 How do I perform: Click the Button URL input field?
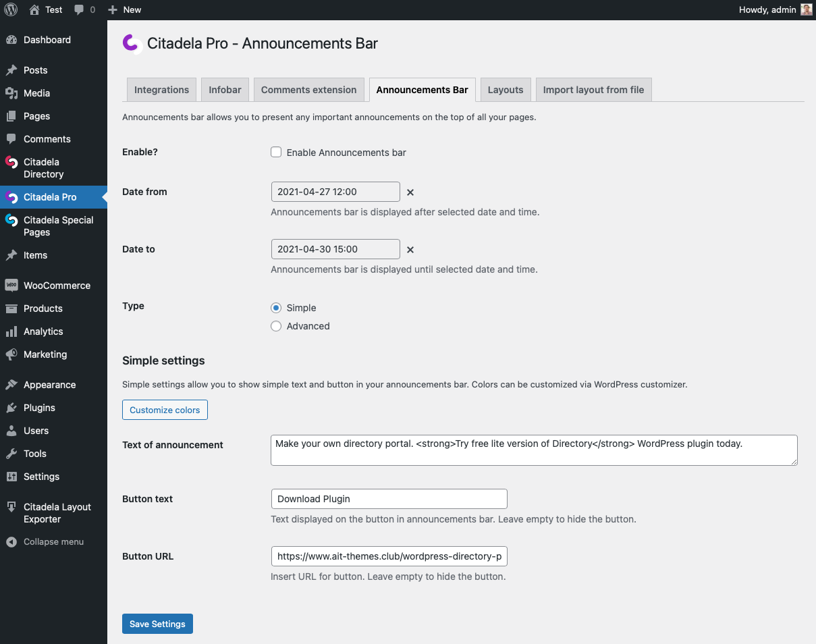pyautogui.click(x=389, y=556)
